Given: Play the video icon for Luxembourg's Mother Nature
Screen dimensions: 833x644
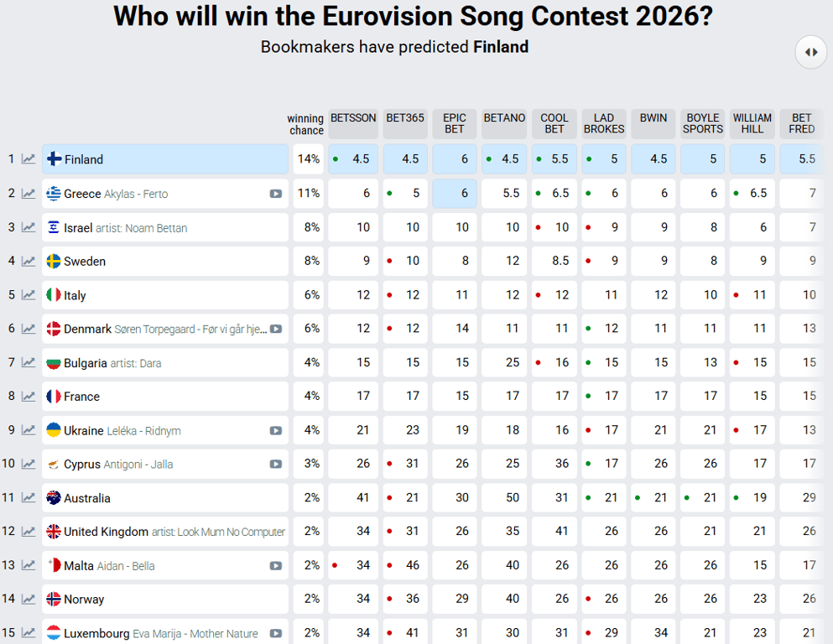Looking at the screenshot, I should tap(276, 634).
